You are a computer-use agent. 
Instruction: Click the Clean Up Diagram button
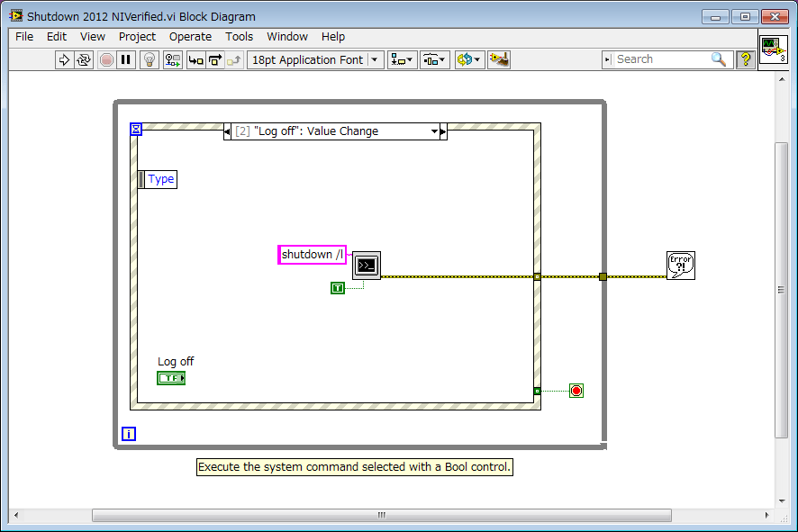[499, 60]
